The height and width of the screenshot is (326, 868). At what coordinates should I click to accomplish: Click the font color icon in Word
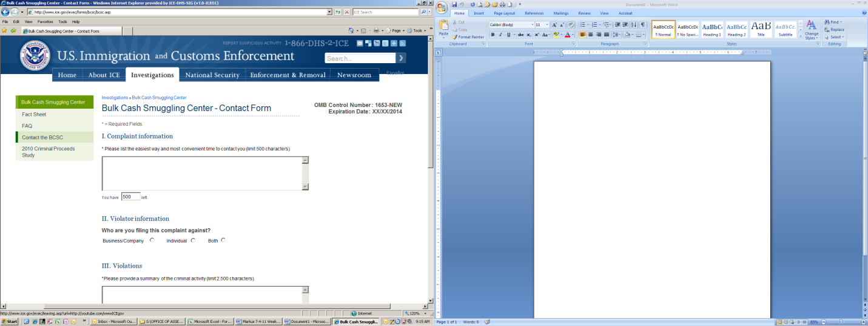pos(568,35)
